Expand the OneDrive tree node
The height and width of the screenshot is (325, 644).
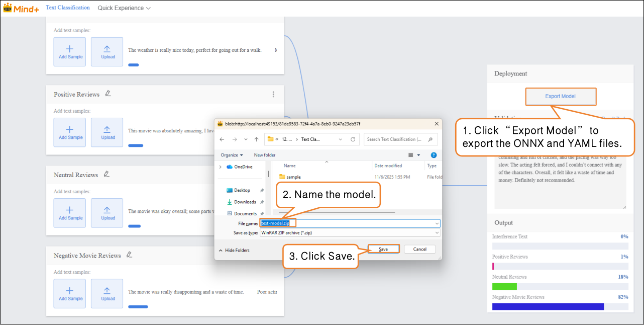pyautogui.click(x=221, y=167)
